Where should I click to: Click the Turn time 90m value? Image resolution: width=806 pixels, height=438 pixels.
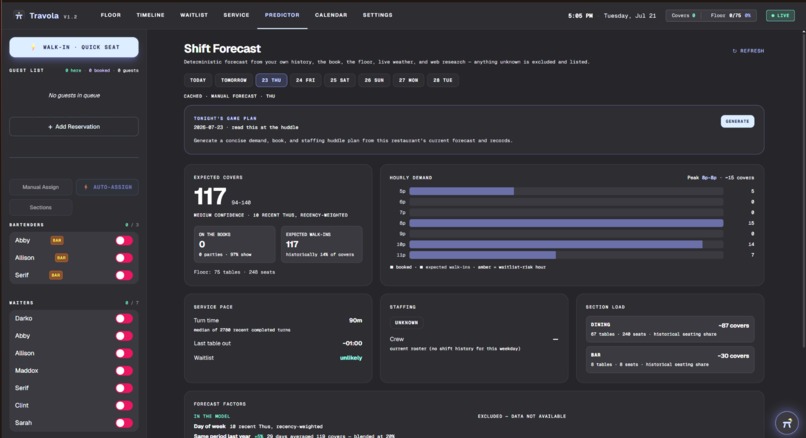pos(356,320)
